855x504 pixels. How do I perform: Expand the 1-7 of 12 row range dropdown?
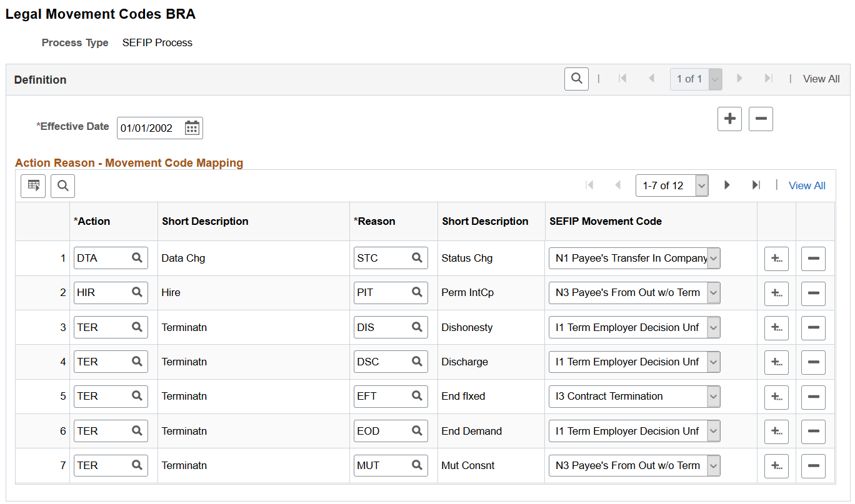coord(702,185)
